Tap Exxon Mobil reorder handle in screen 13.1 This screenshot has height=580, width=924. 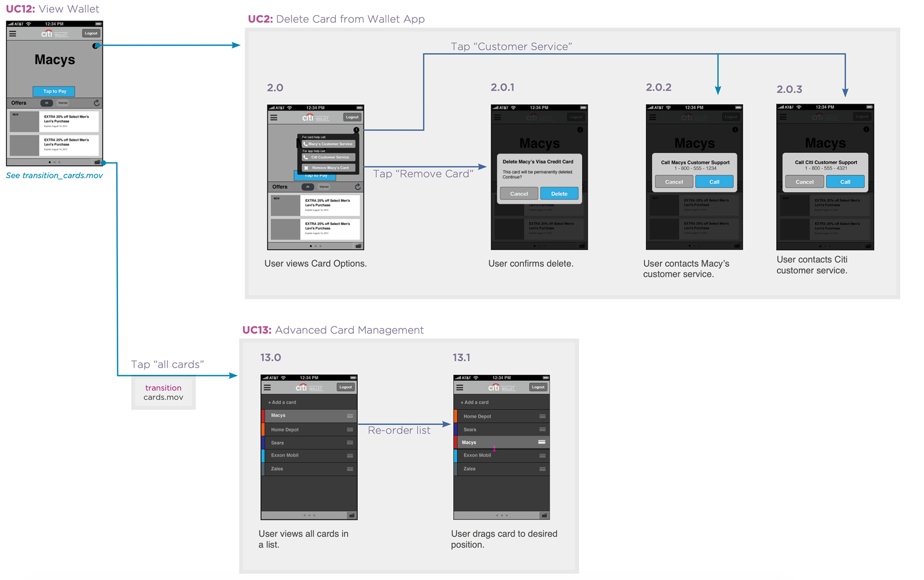542,455
